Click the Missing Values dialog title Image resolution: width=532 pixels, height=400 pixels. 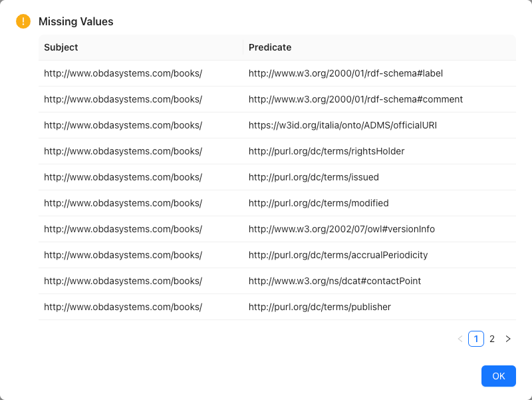76,21
